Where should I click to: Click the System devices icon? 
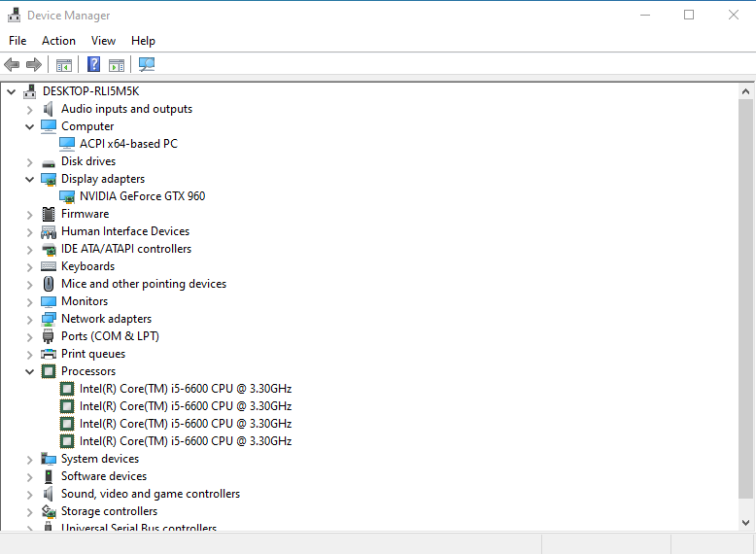coord(49,459)
